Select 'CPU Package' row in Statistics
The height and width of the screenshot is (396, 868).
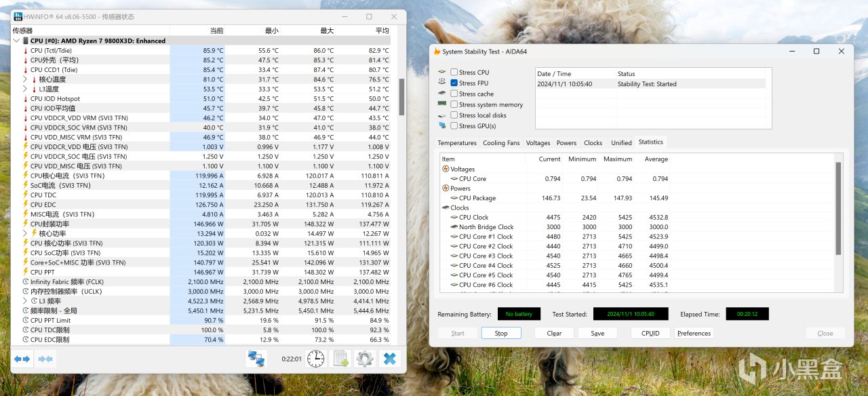click(555, 198)
